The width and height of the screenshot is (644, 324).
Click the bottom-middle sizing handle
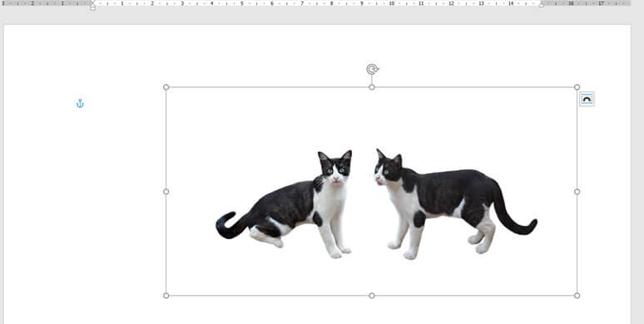point(372,295)
